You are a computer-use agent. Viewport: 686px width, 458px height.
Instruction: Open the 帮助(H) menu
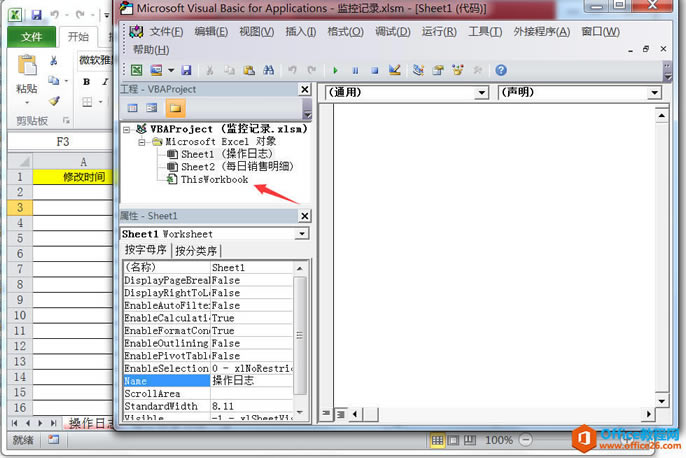pos(151,50)
